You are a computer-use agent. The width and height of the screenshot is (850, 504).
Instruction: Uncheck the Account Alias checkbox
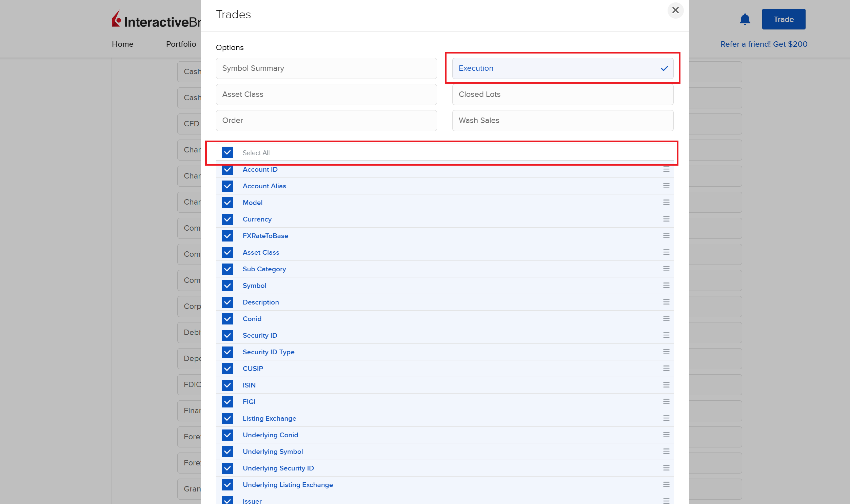tap(227, 186)
